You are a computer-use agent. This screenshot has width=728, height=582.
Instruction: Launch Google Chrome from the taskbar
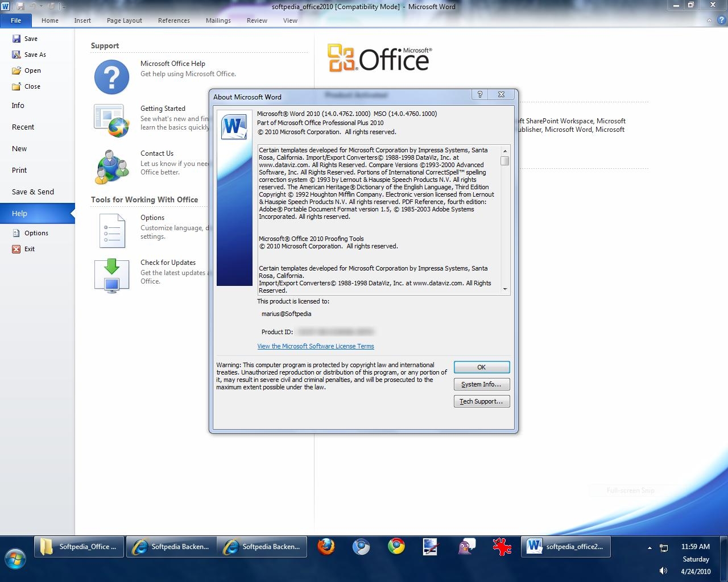click(x=396, y=547)
